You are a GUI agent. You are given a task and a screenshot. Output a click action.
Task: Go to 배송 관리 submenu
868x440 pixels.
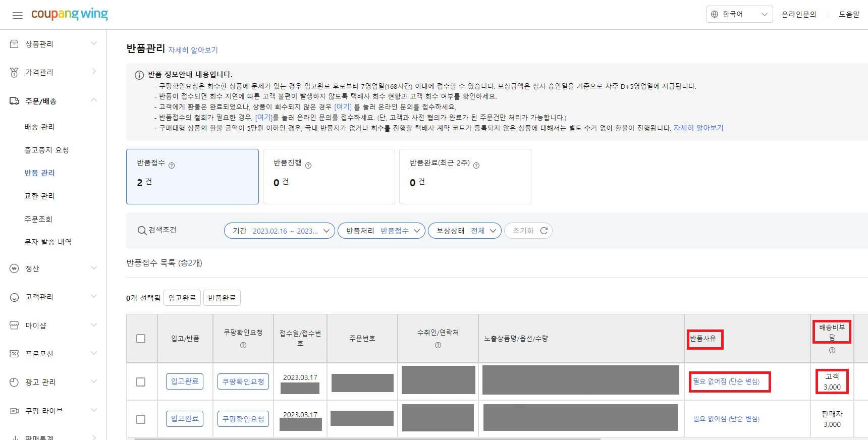39,127
